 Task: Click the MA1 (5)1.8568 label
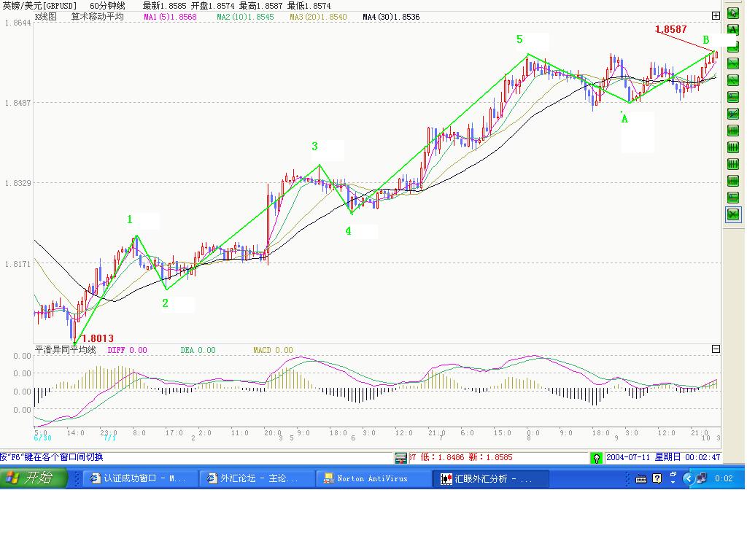click(x=170, y=17)
